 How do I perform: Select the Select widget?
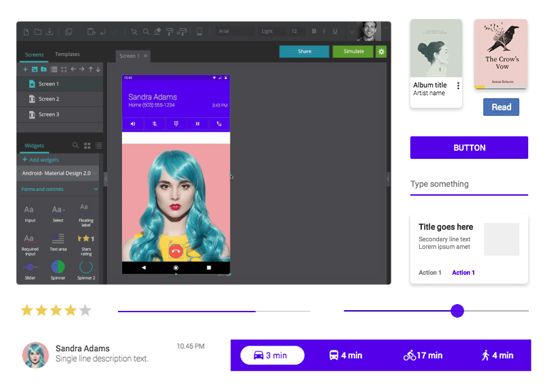tap(58, 213)
